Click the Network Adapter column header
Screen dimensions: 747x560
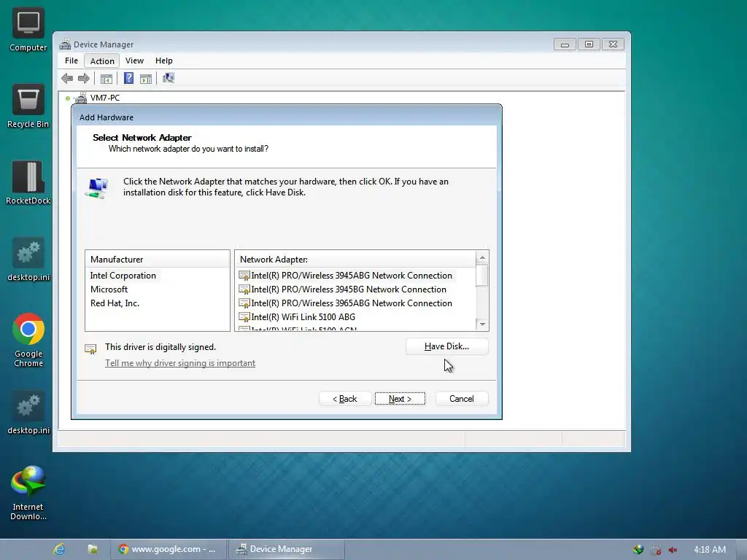point(355,259)
